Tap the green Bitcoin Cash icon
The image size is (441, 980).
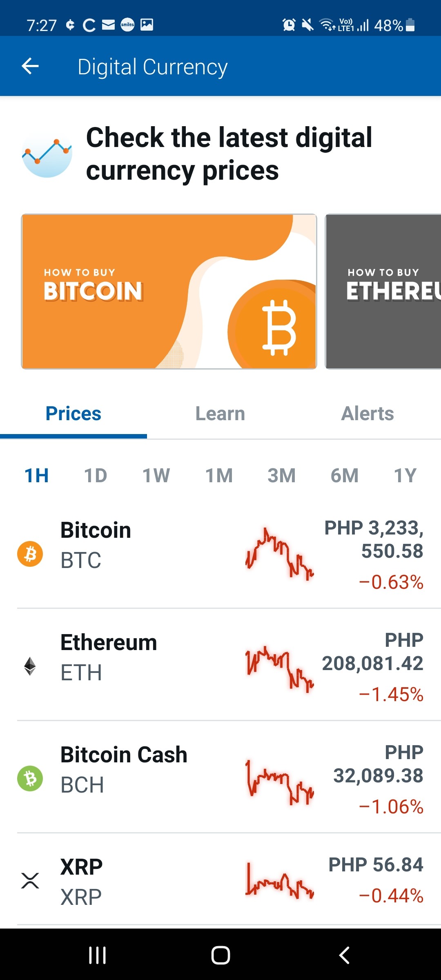tap(30, 778)
